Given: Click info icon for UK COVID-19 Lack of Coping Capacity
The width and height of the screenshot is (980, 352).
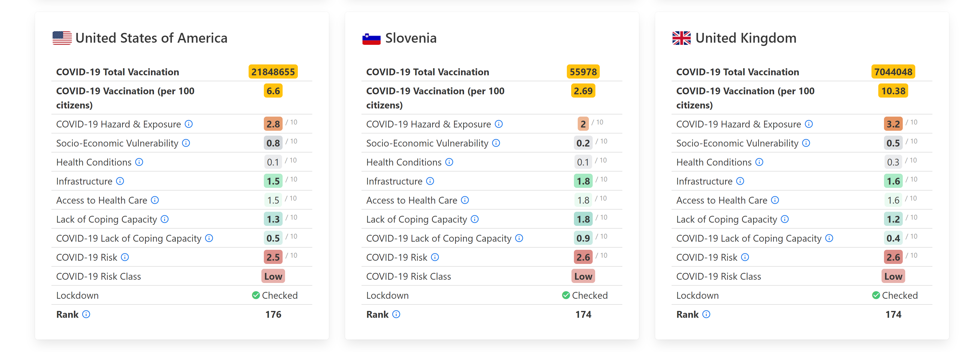Looking at the screenshot, I should 829,238.
